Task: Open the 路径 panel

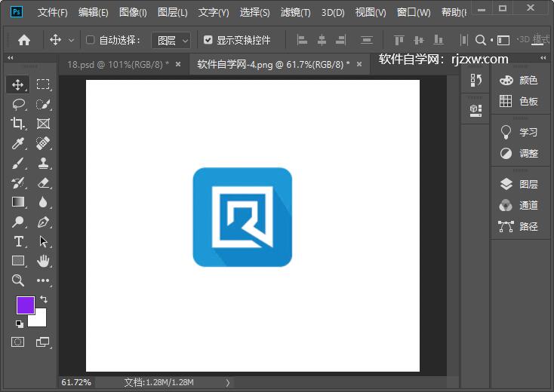Action: coord(519,226)
